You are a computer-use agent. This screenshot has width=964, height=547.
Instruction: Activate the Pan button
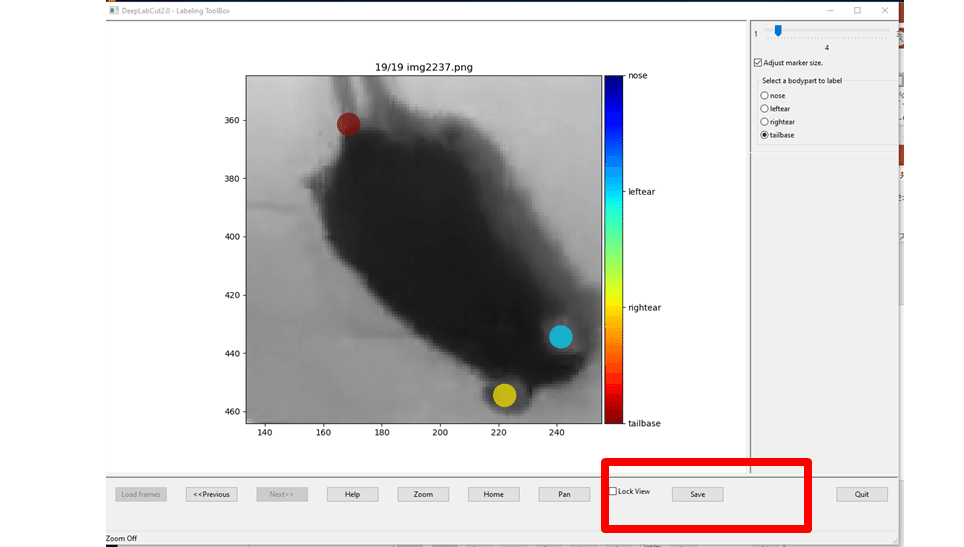tap(564, 494)
